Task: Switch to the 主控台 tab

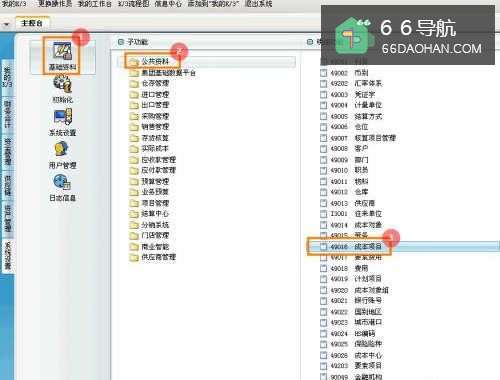Action: [32, 23]
